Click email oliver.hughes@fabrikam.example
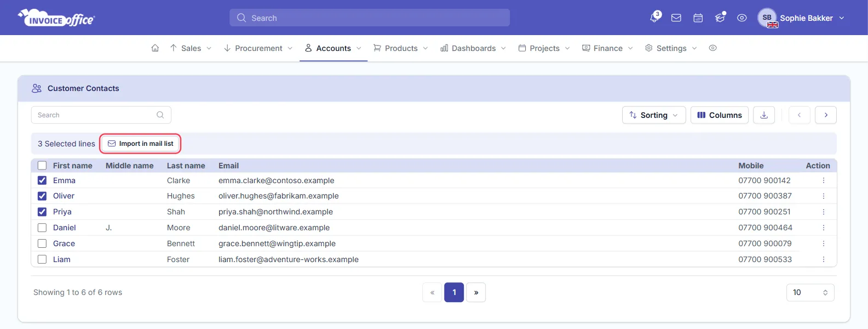Screen dimensions: 868x329 point(279,196)
